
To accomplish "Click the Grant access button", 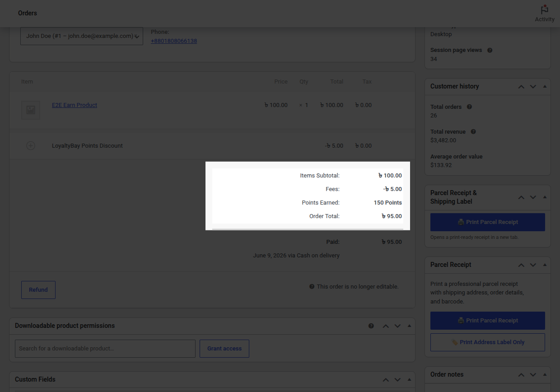I will click(x=224, y=349).
